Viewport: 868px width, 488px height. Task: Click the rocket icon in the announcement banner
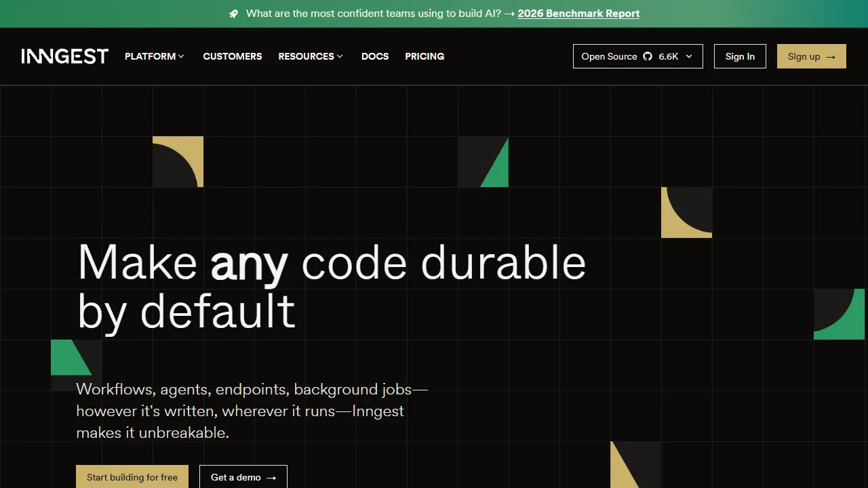pyautogui.click(x=234, y=14)
